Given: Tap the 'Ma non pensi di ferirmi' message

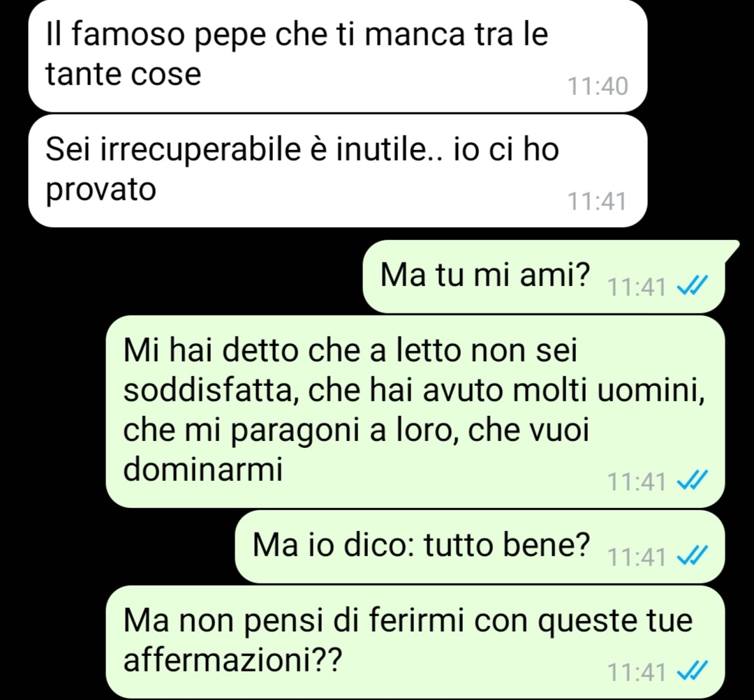Looking at the screenshot, I should click(x=415, y=642).
